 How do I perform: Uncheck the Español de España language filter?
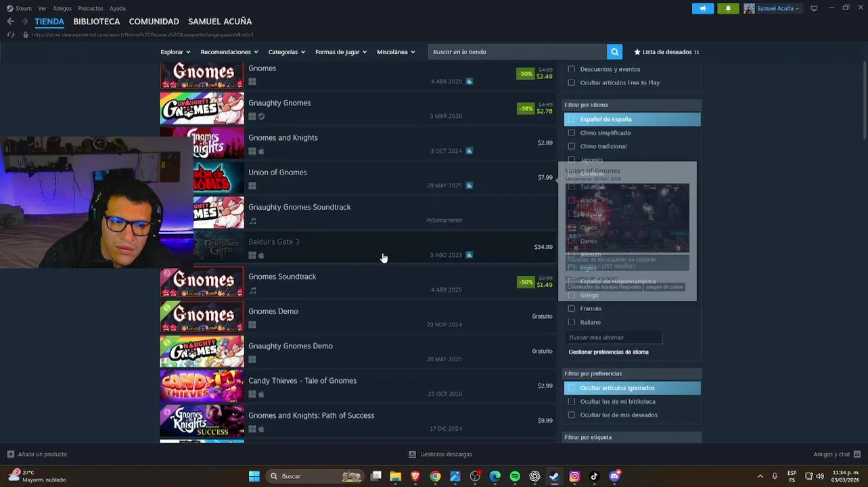coord(572,119)
